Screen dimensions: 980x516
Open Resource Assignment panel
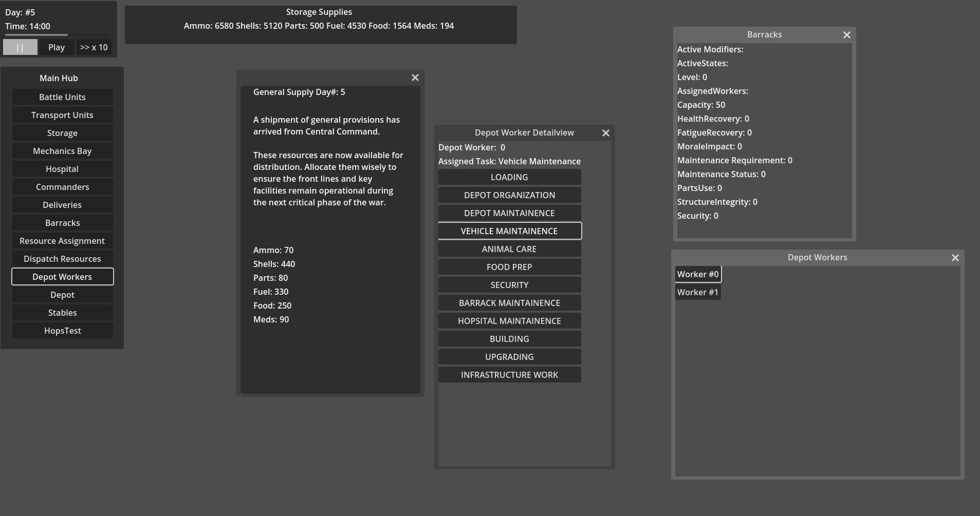coord(62,241)
